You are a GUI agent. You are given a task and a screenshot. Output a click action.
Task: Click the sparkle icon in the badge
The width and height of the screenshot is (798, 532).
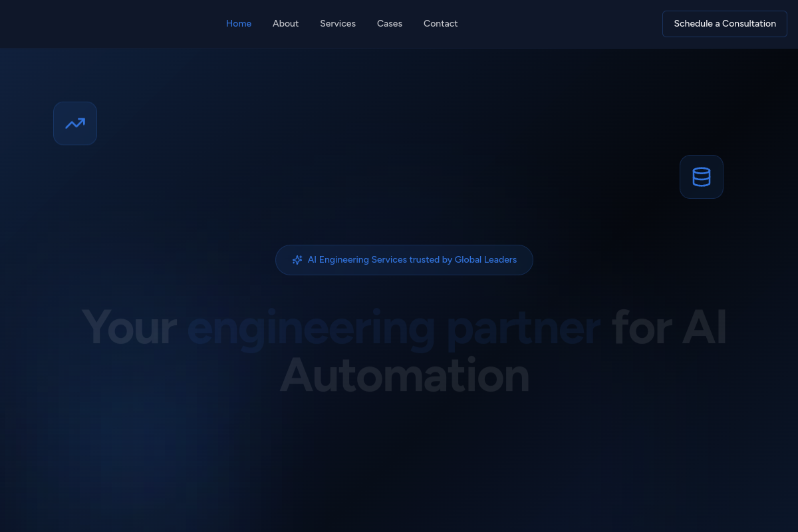[x=297, y=260]
